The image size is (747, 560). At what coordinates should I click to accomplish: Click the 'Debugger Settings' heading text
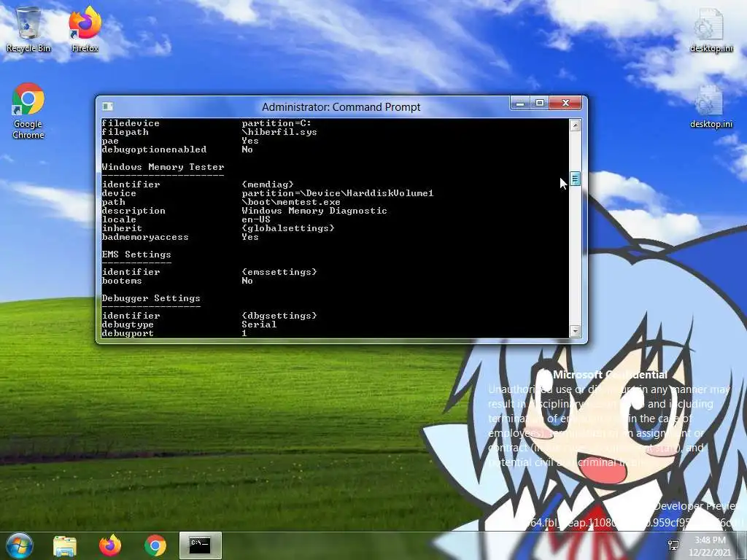click(x=151, y=298)
